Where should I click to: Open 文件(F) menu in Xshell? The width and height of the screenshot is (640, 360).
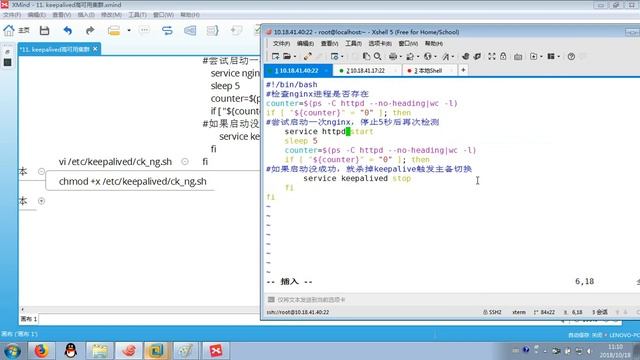point(281,43)
